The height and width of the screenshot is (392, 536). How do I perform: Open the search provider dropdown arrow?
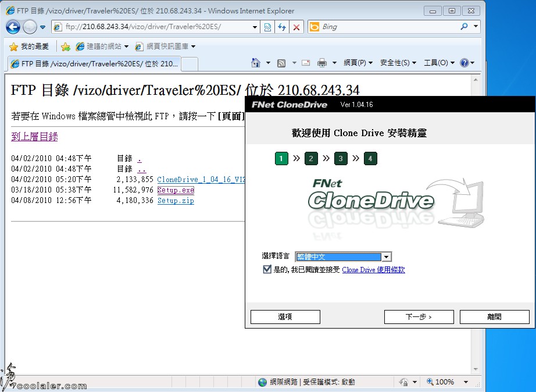pos(476,26)
